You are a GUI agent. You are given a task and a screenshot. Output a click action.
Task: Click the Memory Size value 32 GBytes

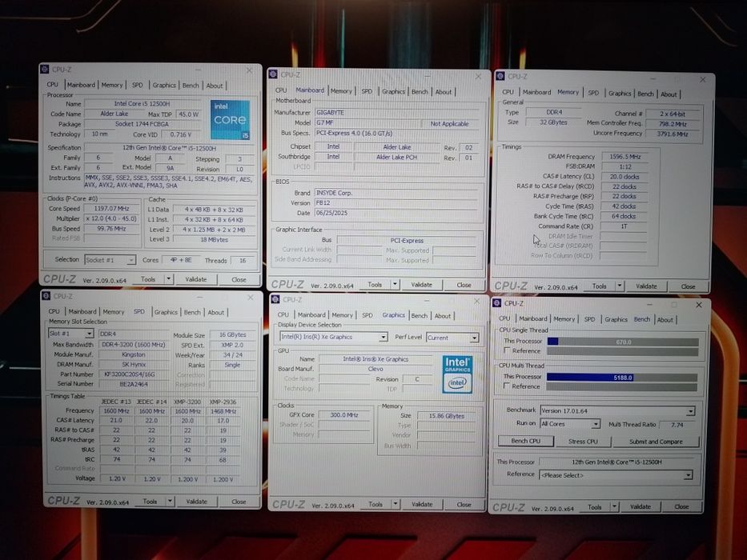click(x=553, y=122)
